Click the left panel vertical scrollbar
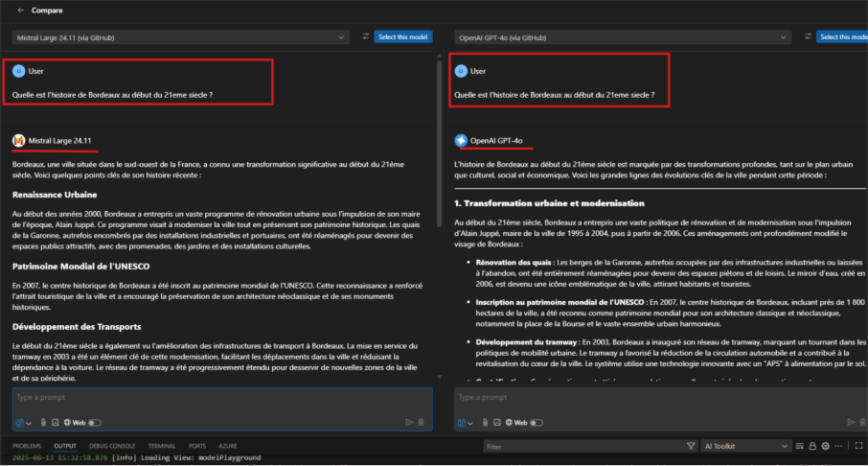 (x=439, y=143)
